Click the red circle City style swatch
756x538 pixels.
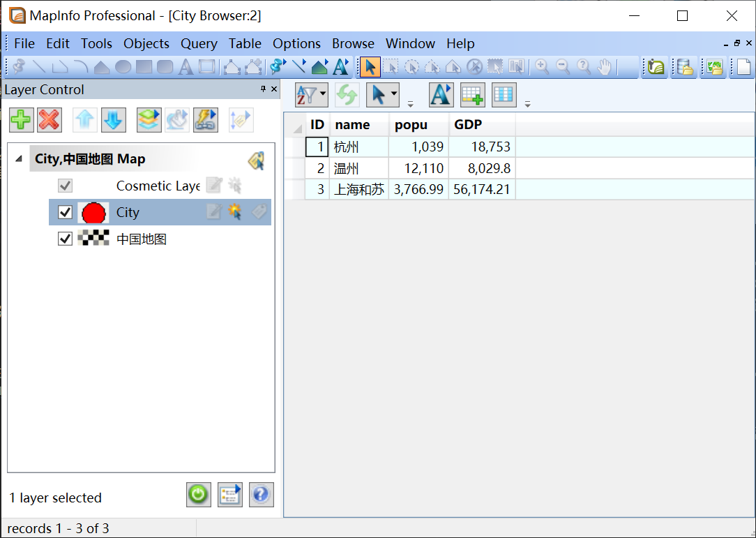(93, 212)
